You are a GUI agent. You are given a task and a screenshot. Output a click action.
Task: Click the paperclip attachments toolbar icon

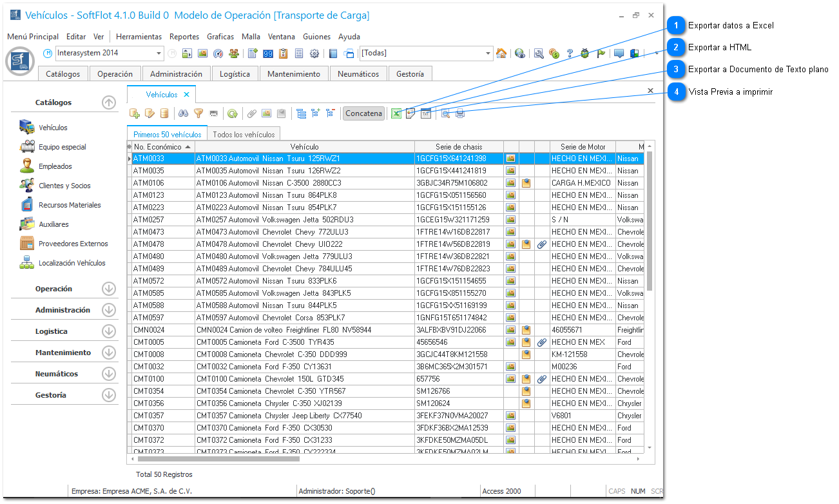coord(252,113)
